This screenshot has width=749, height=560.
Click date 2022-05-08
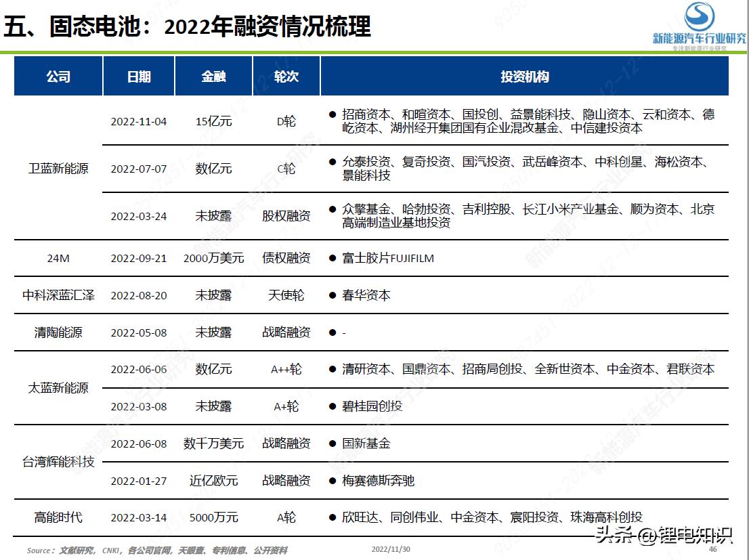pyautogui.click(x=139, y=333)
